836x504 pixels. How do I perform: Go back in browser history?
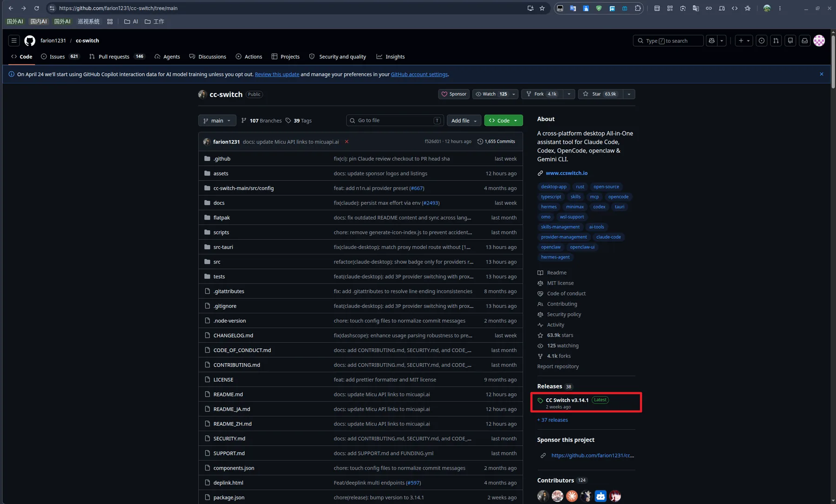(x=11, y=8)
